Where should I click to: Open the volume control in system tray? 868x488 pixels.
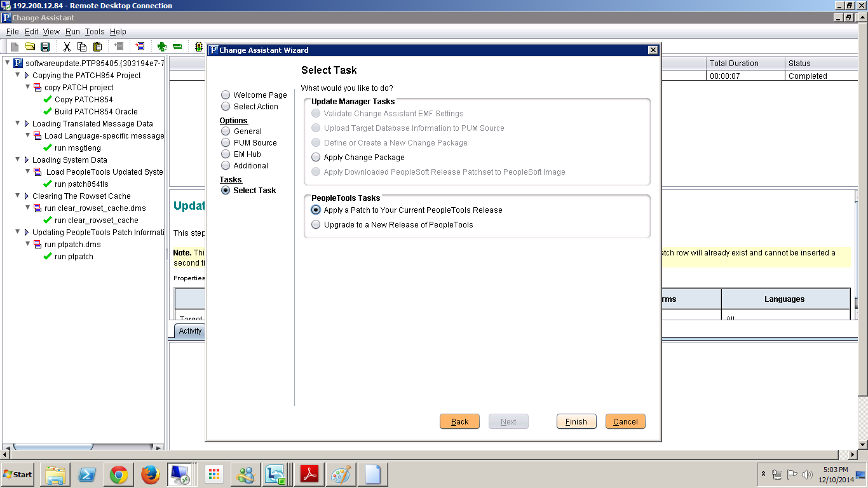pos(808,474)
